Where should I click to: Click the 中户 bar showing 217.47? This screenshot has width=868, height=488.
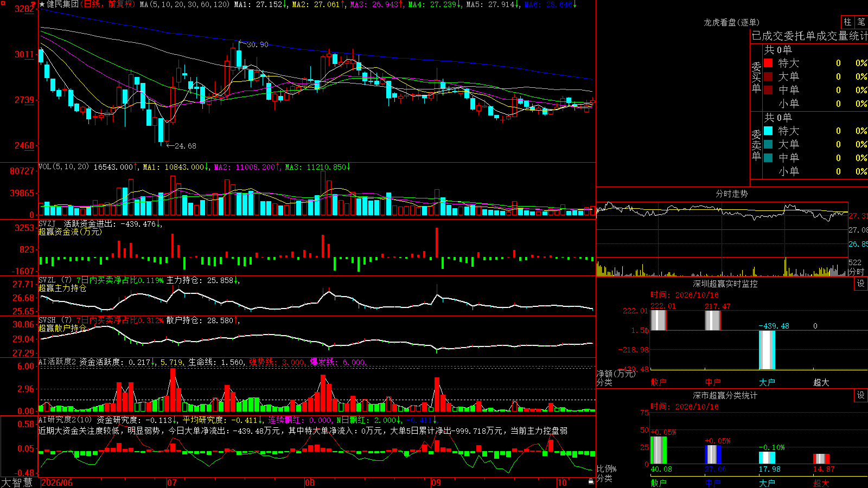point(712,320)
